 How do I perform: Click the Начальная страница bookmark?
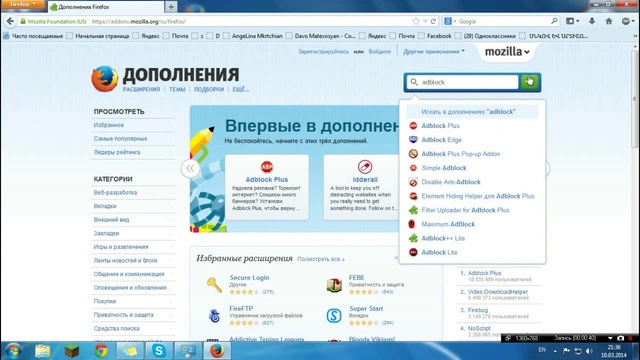[98, 36]
